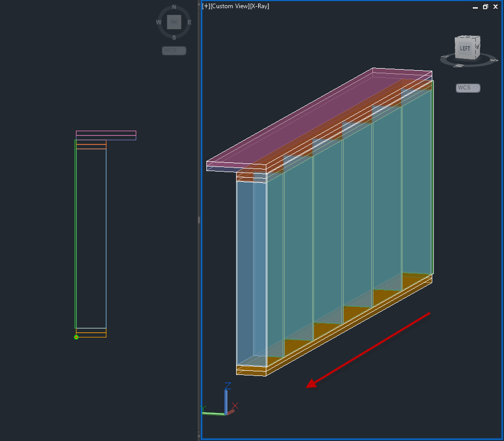Click the S compass letter around TOP ViewCube

click(x=174, y=37)
